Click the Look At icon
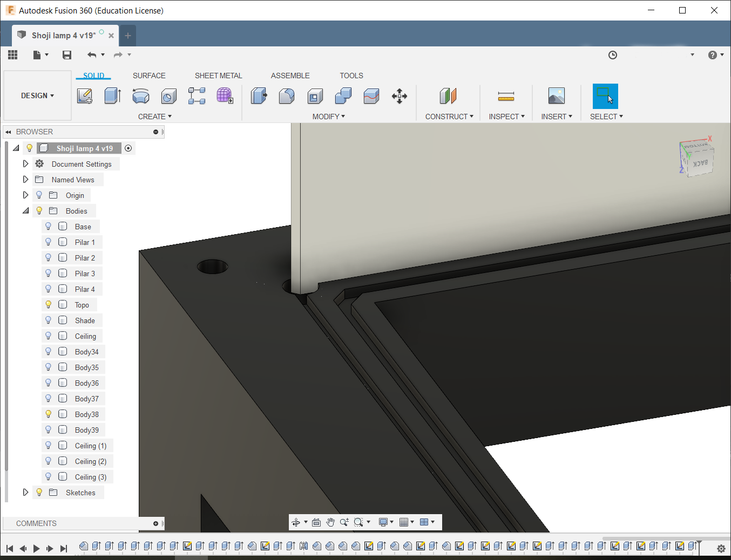The image size is (731, 560). click(316, 522)
